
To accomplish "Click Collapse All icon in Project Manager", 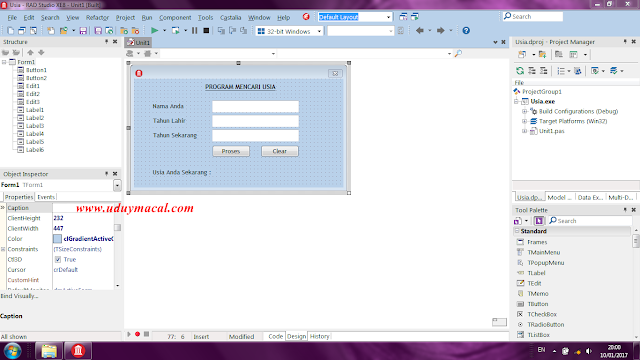I will 544,71.
